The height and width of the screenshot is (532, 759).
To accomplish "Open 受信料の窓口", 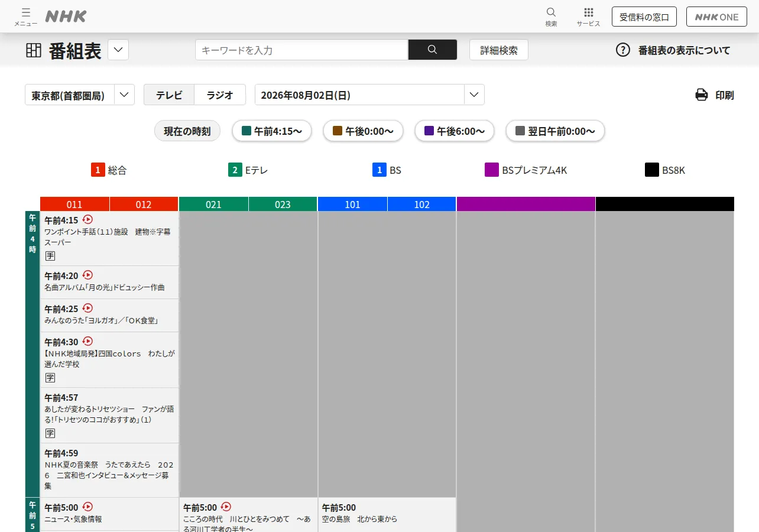I will 644,17.
